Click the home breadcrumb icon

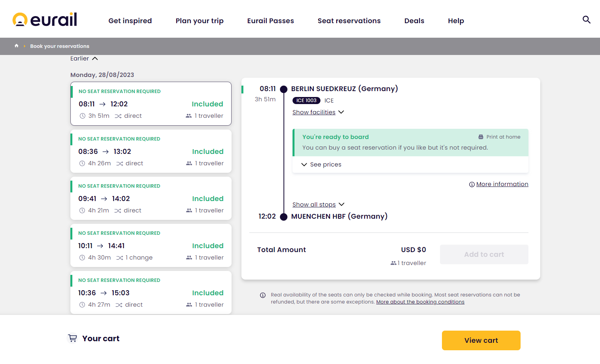tap(17, 46)
